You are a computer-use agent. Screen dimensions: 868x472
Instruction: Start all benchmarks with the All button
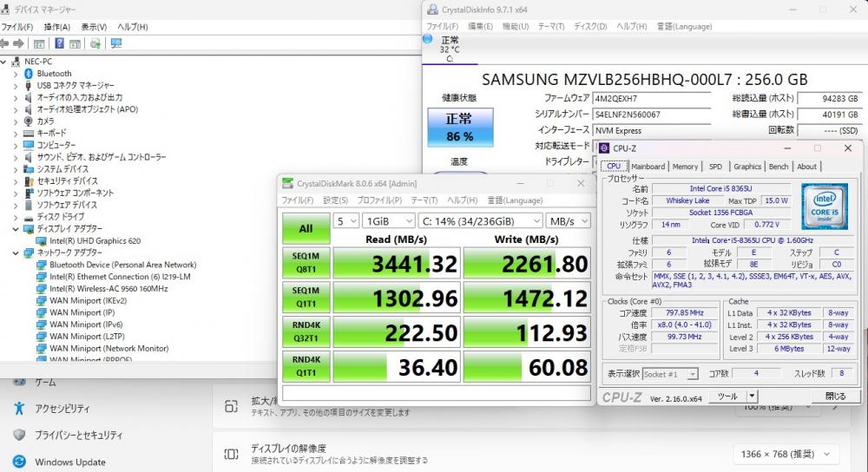click(x=306, y=228)
